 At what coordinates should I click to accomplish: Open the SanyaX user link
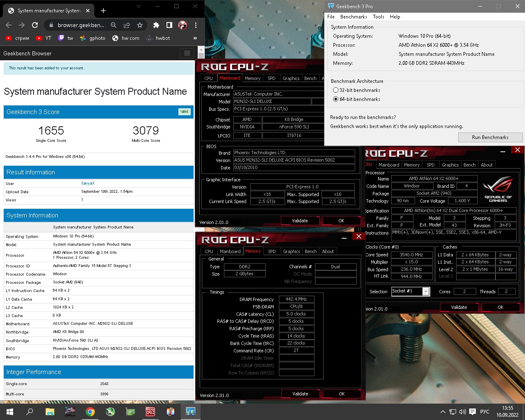88,183
